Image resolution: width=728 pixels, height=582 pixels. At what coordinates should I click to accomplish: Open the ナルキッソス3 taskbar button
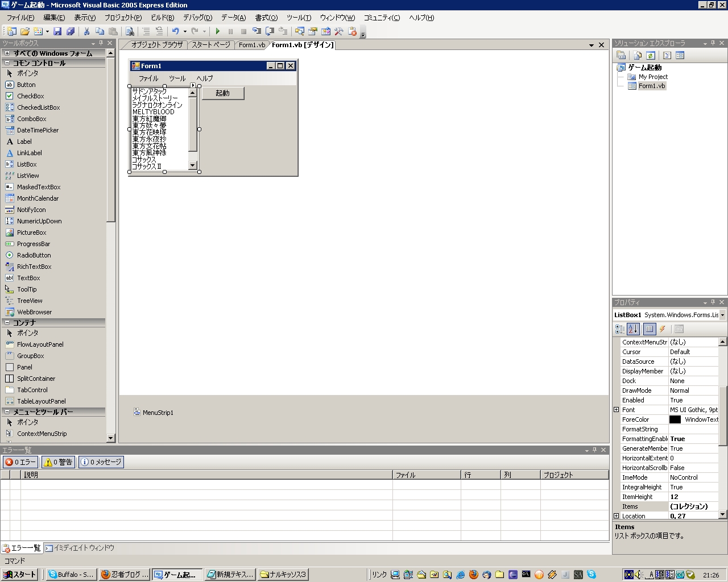tap(283, 575)
